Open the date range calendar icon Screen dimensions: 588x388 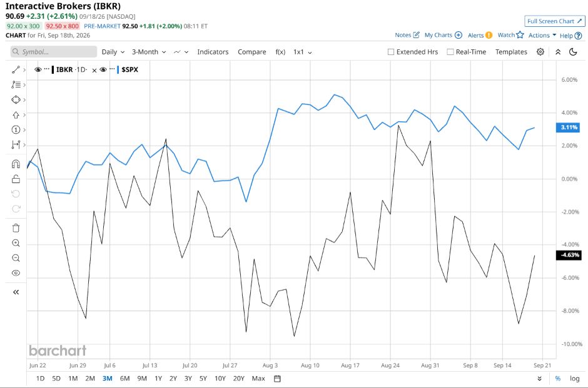[x=277, y=379]
